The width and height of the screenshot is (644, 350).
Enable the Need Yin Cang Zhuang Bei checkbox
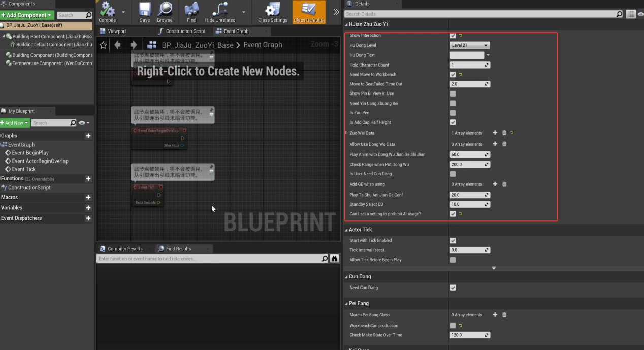pyautogui.click(x=453, y=104)
